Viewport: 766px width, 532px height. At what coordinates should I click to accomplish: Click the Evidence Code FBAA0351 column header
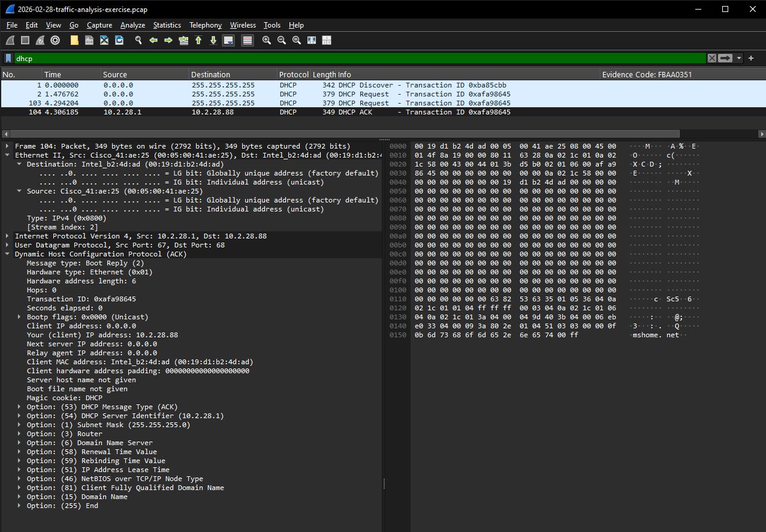coord(683,74)
